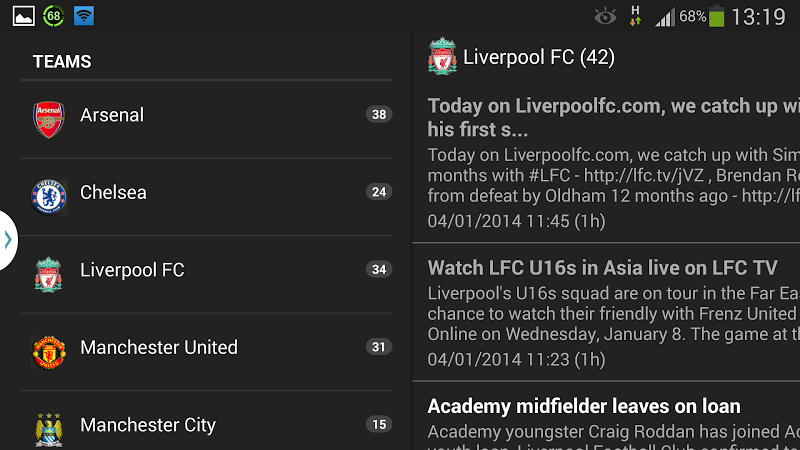Open 'Academy midfielder leaves on loan' story
800x450 pixels.
pos(584,406)
